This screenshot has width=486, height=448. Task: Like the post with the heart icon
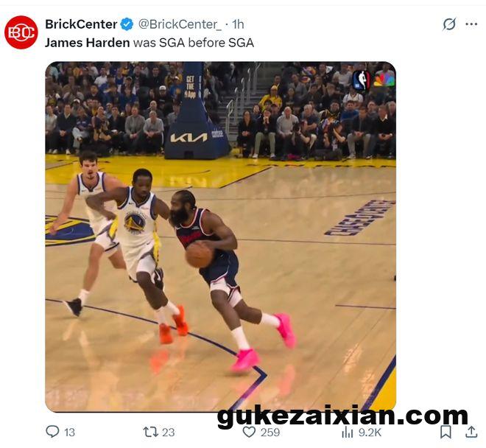point(249,432)
